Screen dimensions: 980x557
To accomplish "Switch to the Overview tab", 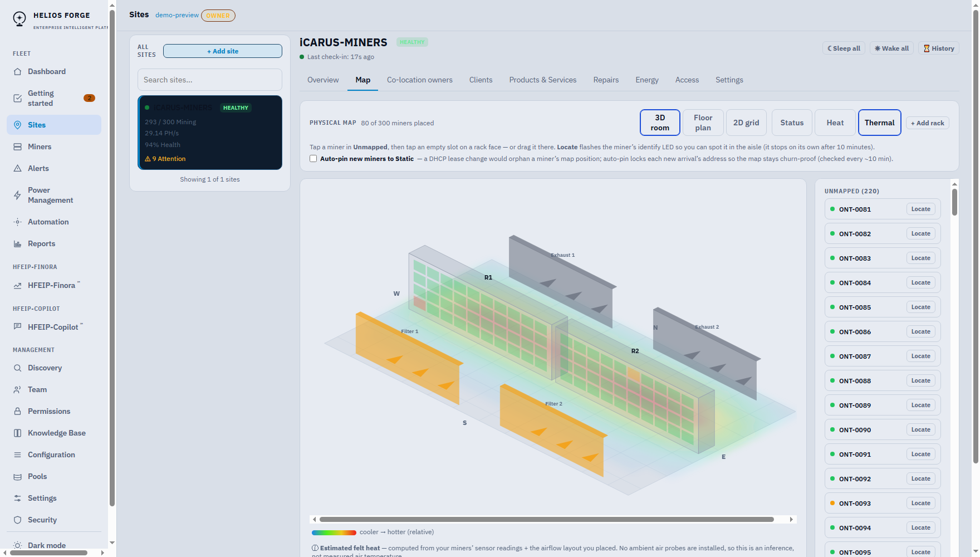I will click(323, 80).
